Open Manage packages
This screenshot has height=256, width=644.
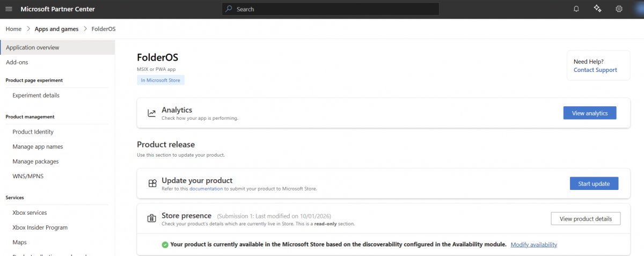click(x=35, y=162)
